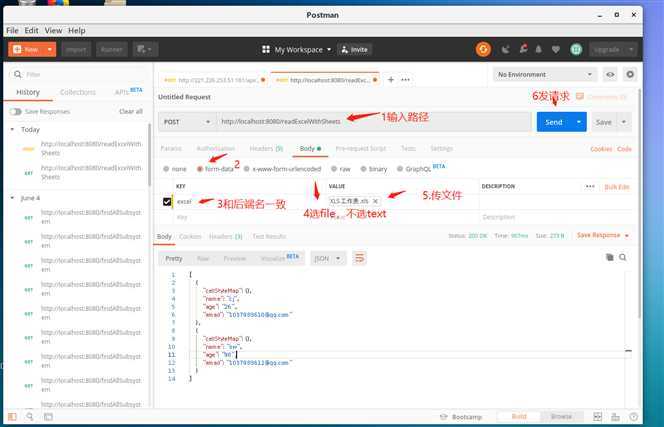Open manage environments gear icon
This screenshot has height=427, width=664.
(x=630, y=75)
